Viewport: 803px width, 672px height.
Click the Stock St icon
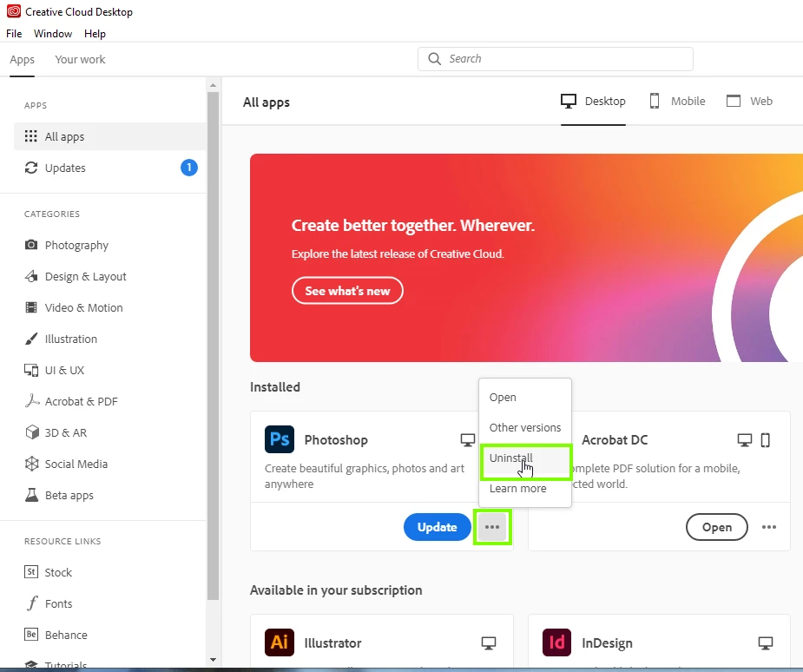click(x=31, y=571)
